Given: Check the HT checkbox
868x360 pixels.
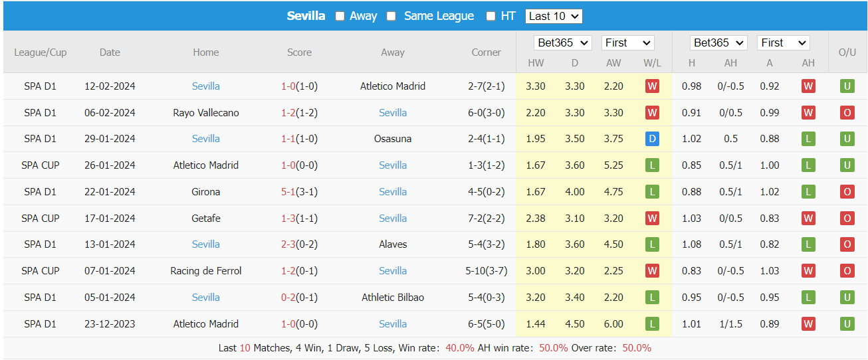Looking at the screenshot, I should 491,16.
